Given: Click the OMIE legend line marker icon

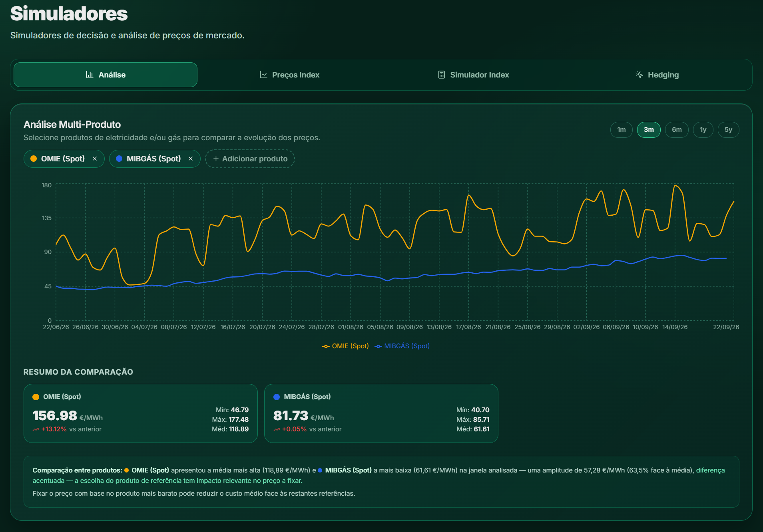Looking at the screenshot, I should tap(326, 346).
